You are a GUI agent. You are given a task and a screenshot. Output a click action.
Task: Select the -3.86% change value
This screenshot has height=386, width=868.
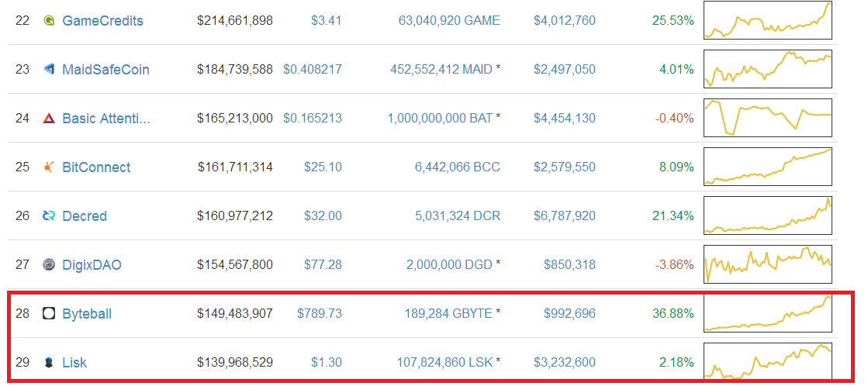coord(675,265)
